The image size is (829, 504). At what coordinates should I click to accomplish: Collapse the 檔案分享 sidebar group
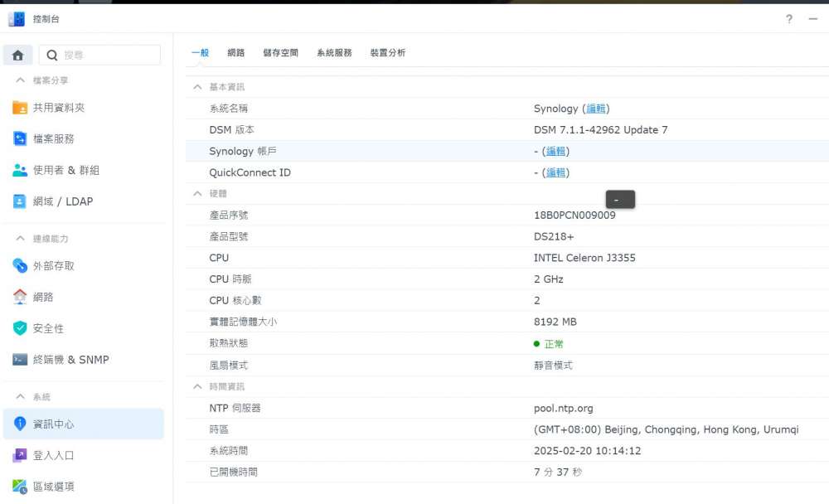pos(20,80)
